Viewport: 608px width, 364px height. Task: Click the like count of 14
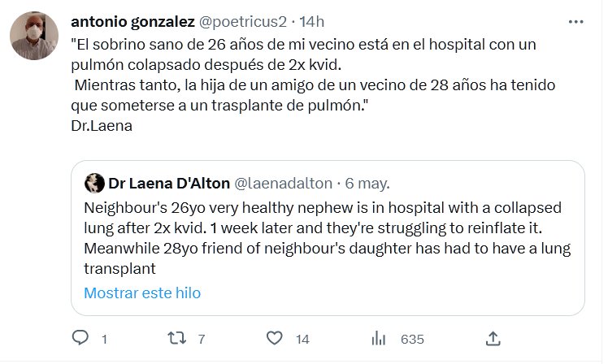(302, 339)
